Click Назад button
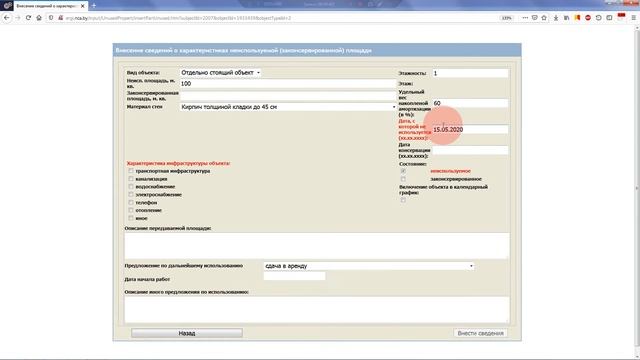 point(187,333)
